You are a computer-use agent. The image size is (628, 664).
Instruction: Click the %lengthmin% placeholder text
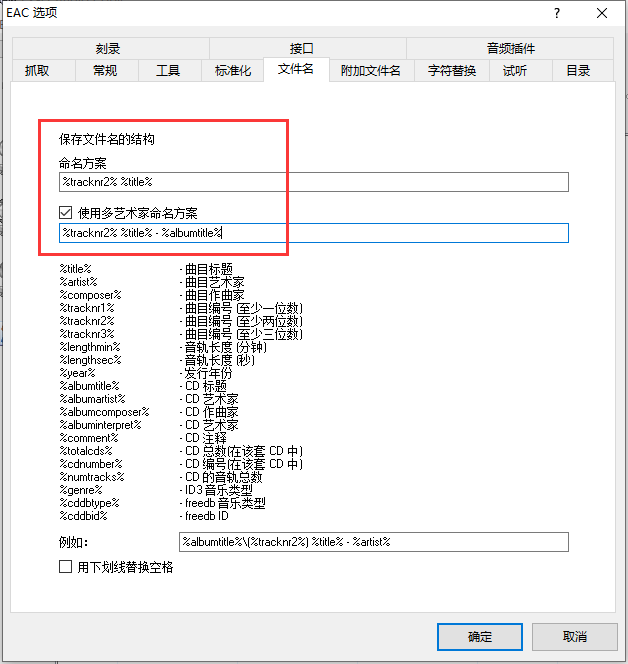point(90,347)
